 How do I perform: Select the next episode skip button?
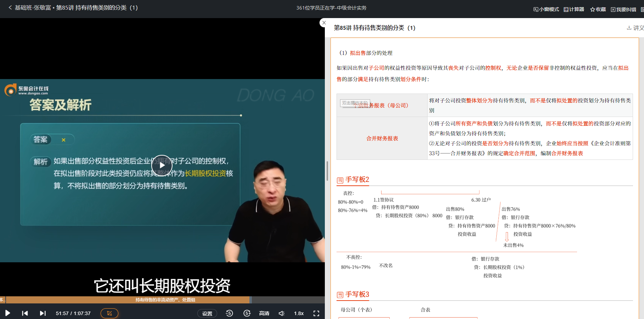coord(43,313)
